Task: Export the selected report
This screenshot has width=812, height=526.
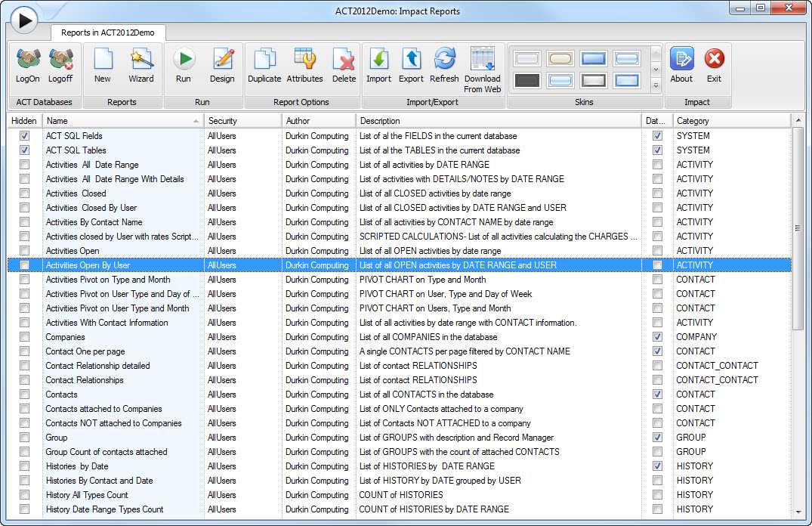Action: point(411,65)
